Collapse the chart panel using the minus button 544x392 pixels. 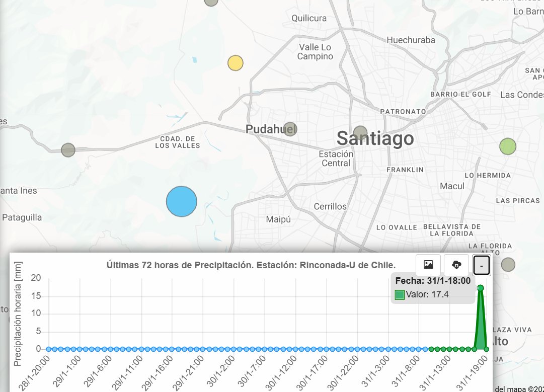coord(481,265)
